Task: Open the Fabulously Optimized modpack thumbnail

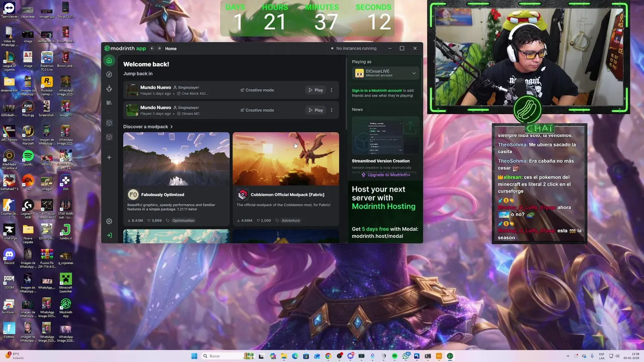Action: click(x=176, y=159)
